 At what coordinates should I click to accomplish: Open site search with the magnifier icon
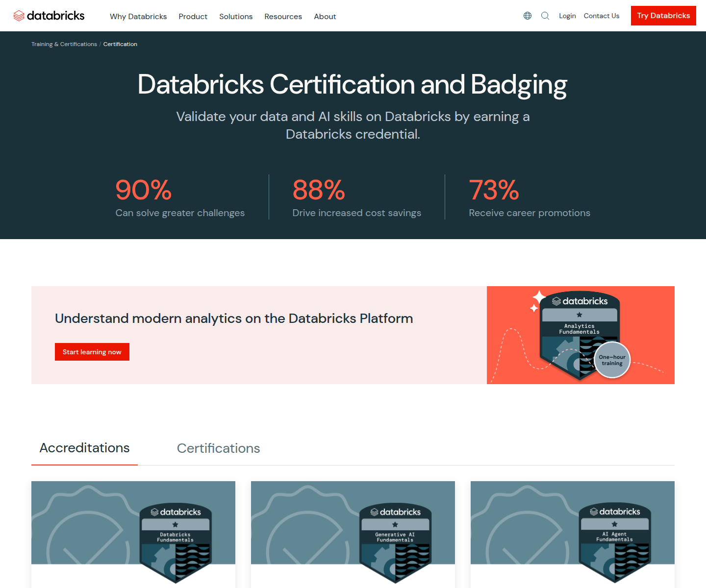[x=545, y=16]
